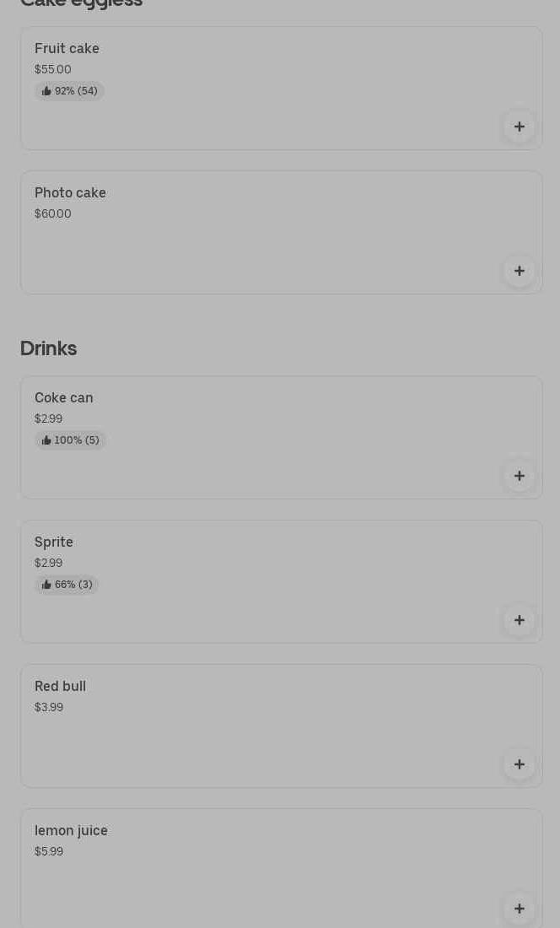Open the Sprite item title
560x928 pixels.
click(x=53, y=542)
